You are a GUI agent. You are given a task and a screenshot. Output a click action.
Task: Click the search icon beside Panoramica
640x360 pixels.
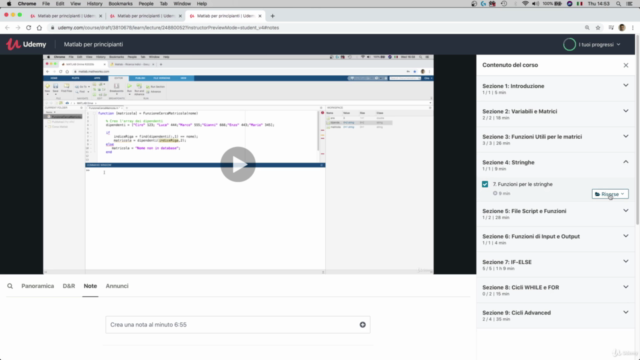pyautogui.click(x=10, y=286)
